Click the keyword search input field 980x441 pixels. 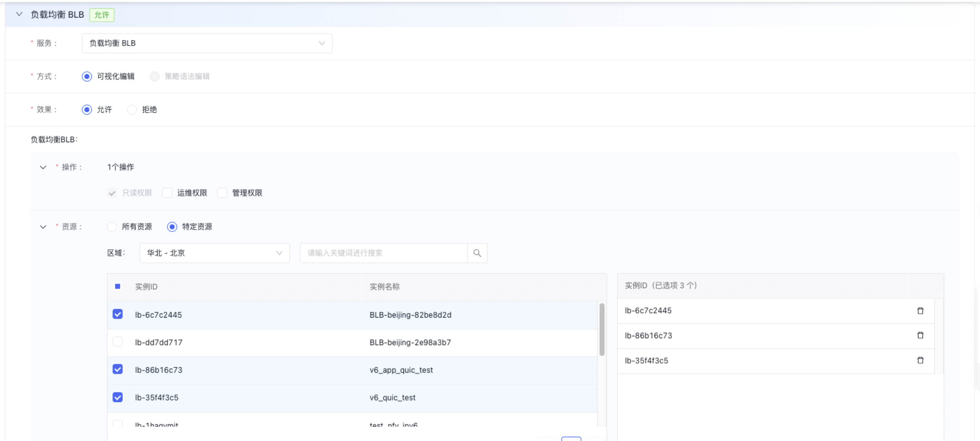[384, 253]
